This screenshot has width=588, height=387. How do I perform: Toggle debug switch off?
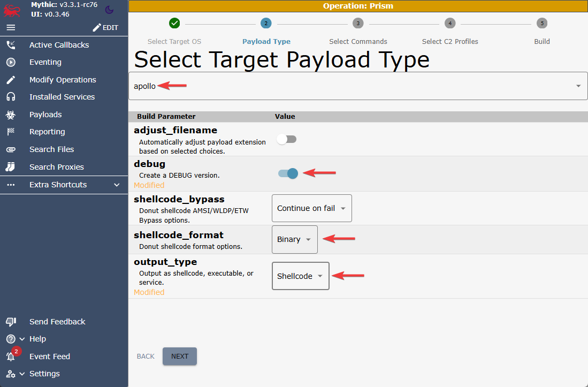[288, 173]
